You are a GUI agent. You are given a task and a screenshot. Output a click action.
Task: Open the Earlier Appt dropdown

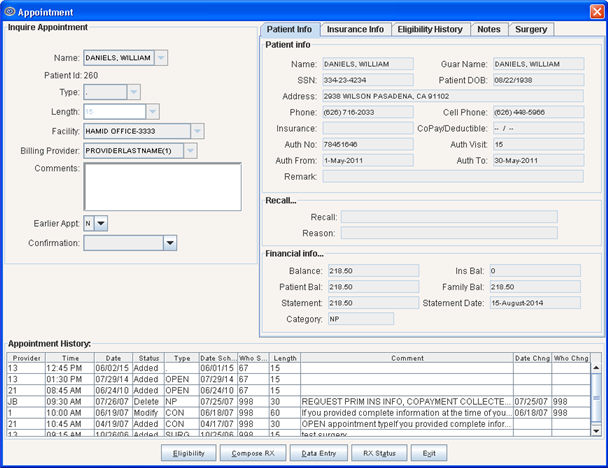pos(101,223)
